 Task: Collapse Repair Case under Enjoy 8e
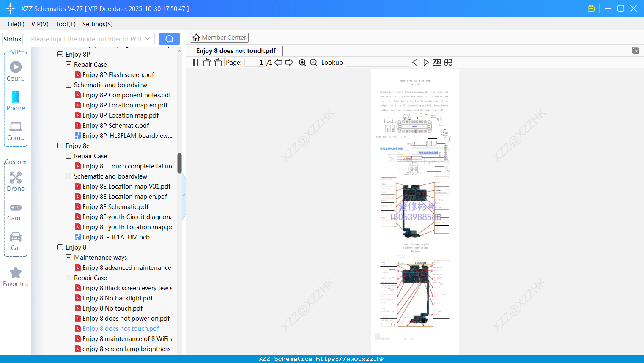click(69, 156)
